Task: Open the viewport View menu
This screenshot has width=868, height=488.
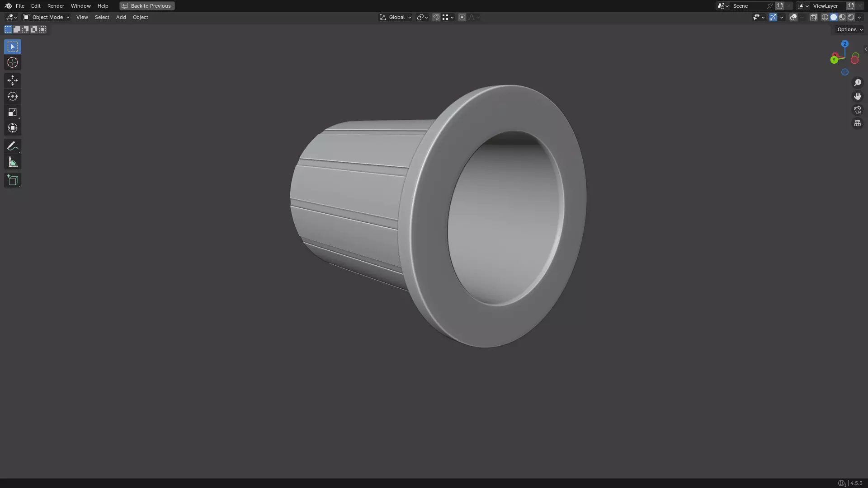Action: pos(82,17)
